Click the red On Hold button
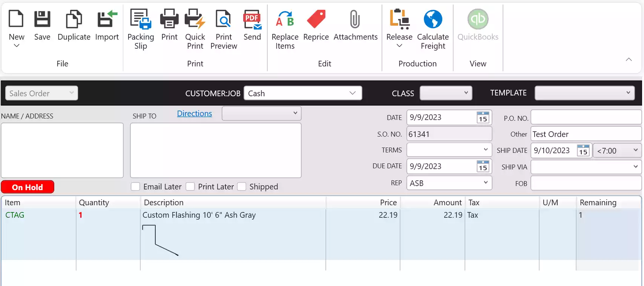The image size is (644, 286). click(x=28, y=187)
